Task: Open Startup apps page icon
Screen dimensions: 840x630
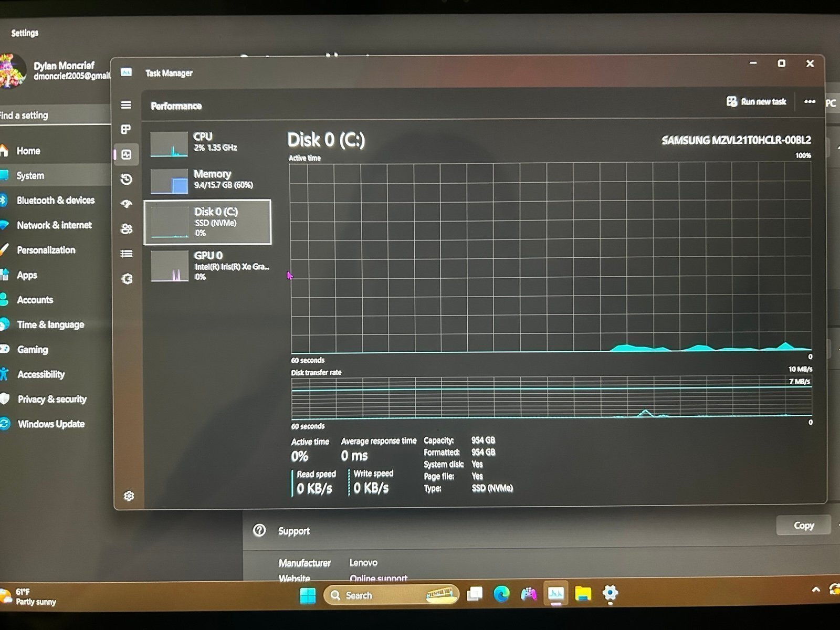Action: (x=127, y=204)
